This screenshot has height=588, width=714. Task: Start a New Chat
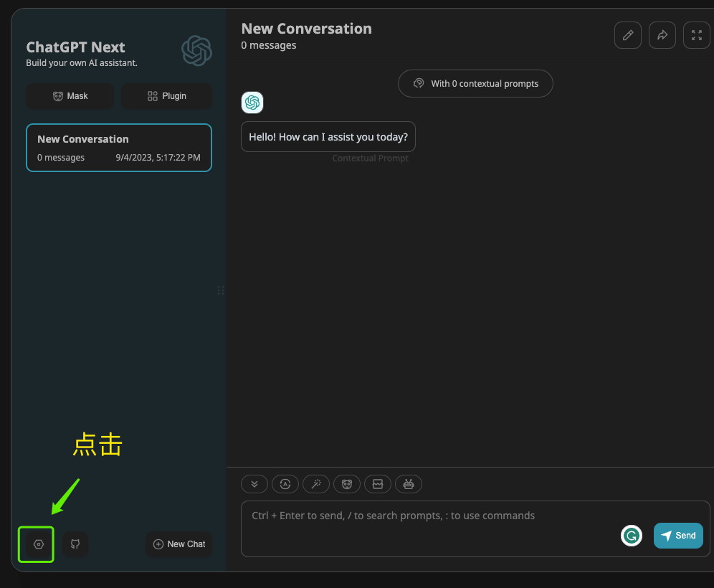coord(179,544)
